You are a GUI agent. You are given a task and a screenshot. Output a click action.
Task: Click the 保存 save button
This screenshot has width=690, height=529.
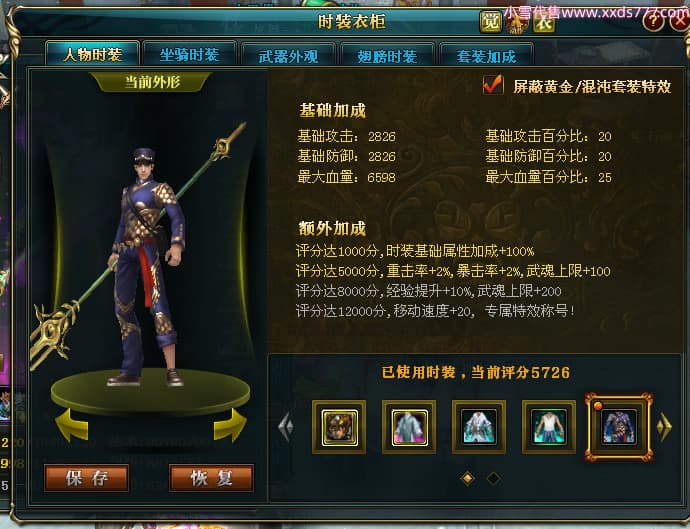87,478
